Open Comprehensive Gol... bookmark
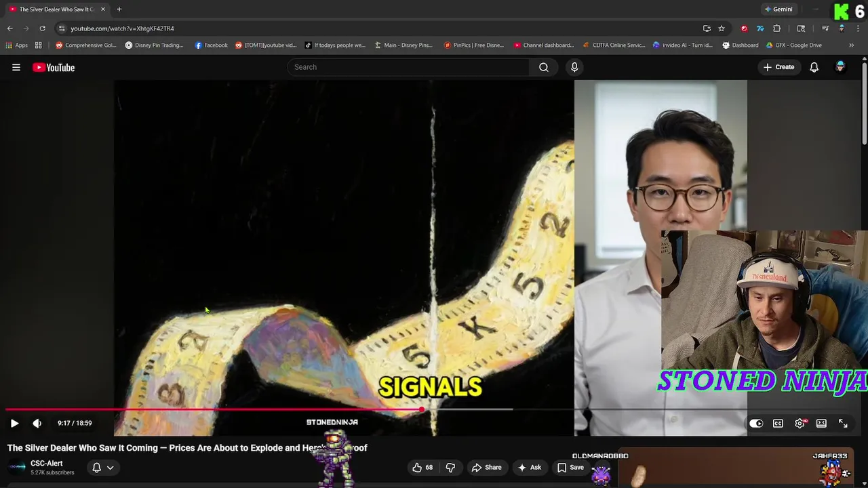Viewport: 868px width, 488px height. pos(86,45)
